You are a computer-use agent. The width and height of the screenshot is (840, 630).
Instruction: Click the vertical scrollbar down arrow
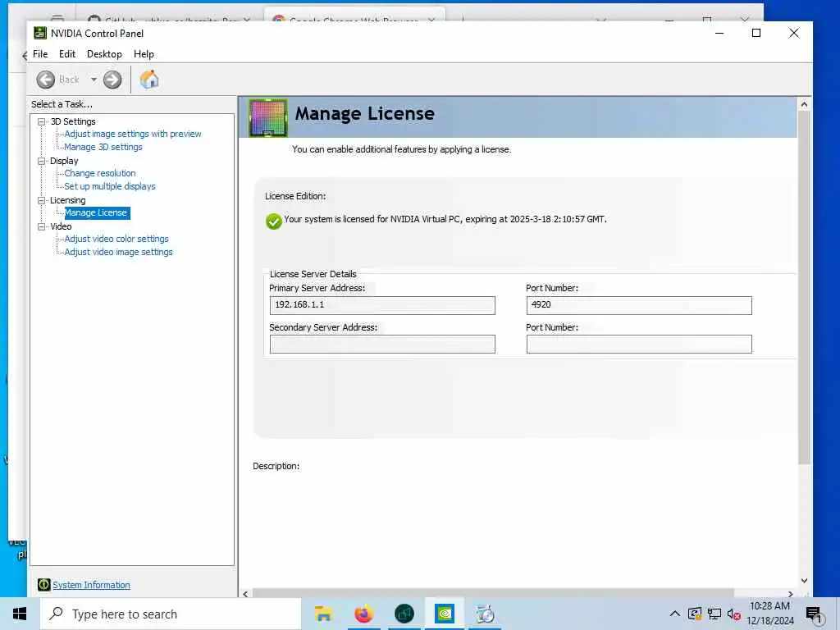pyautogui.click(x=804, y=581)
